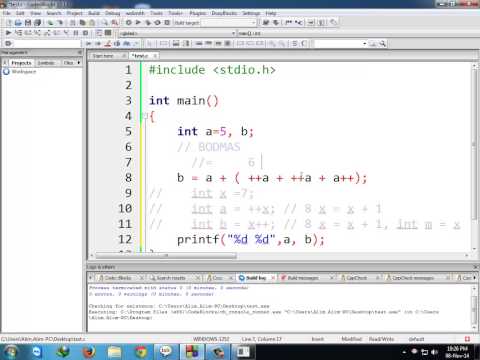The height and width of the screenshot is (360, 480).
Task: Click the Break debugger pause icon
Action: click(76, 33)
